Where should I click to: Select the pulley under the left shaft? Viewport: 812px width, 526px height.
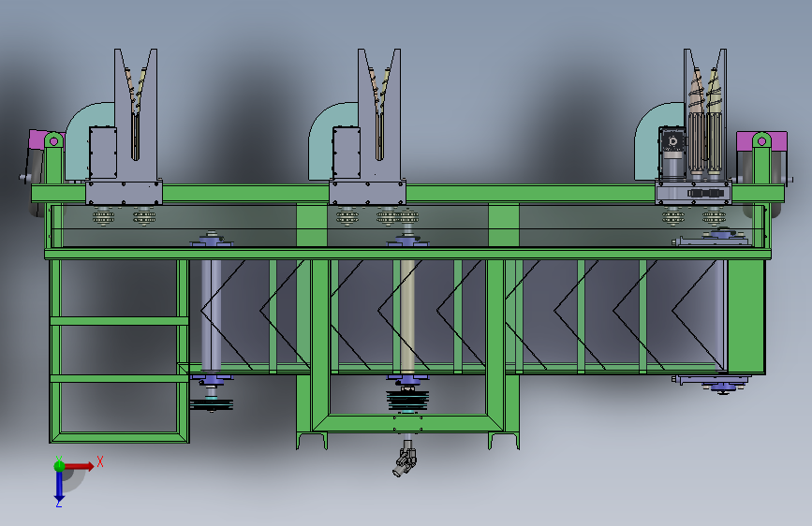212,404
